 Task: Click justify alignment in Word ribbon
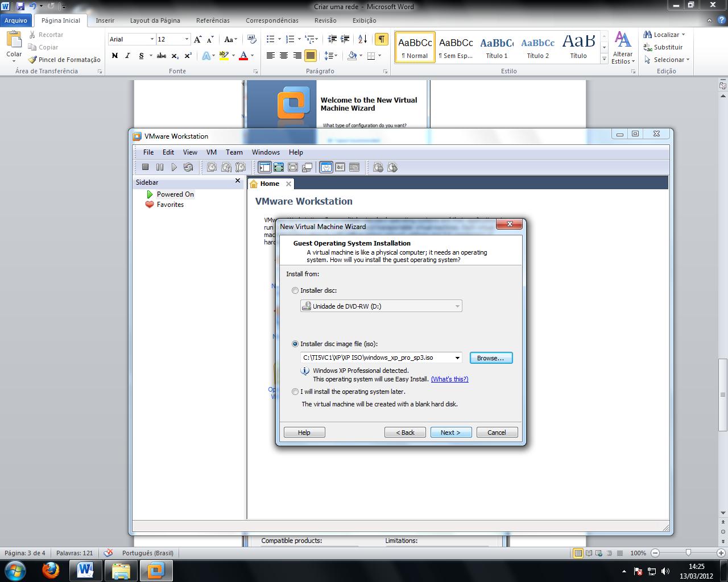(x=311, y=56)
